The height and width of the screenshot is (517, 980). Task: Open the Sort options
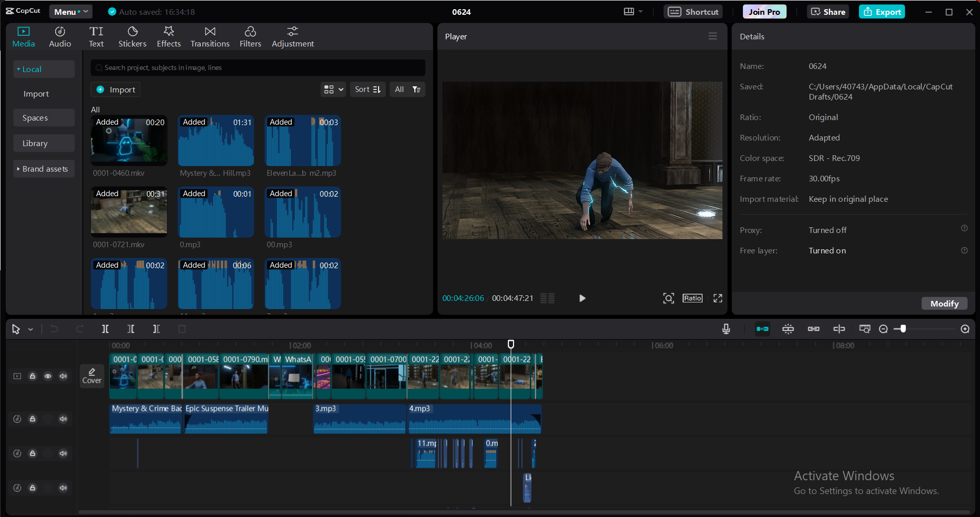pyautogui.click(x=368, y=89)
